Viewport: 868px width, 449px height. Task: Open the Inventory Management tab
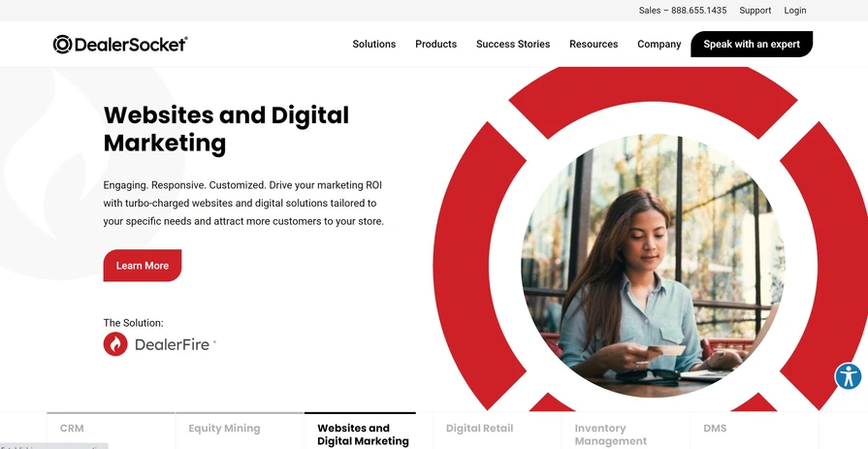611,433
